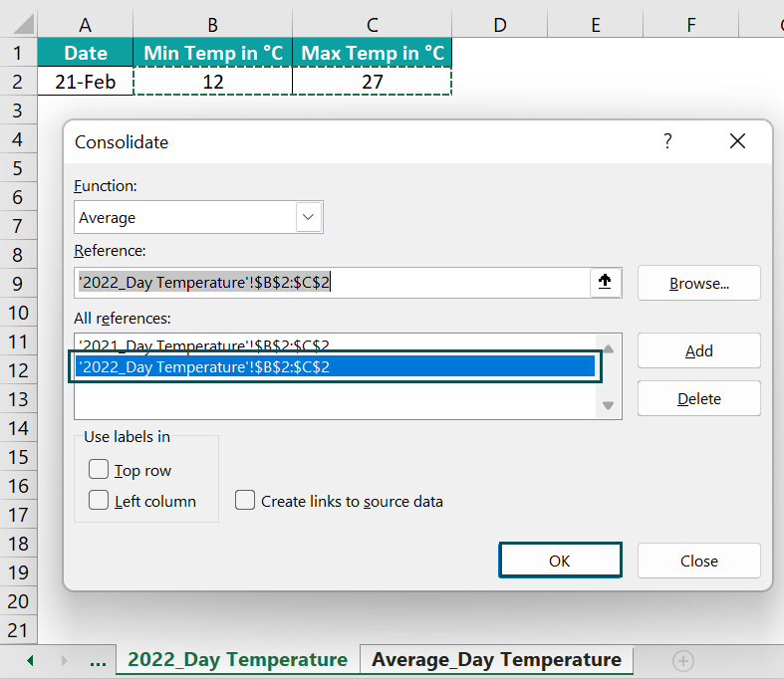Click the OK button
Screen dimensions: 784x679
[x=560, y=561]
